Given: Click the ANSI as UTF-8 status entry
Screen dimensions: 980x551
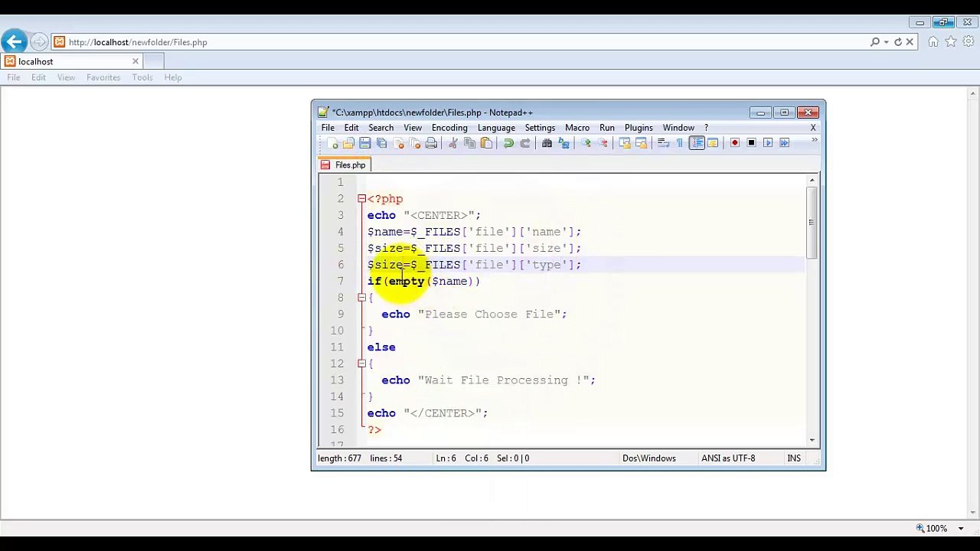Looking at the screenshot, I should tap(728, 458).
